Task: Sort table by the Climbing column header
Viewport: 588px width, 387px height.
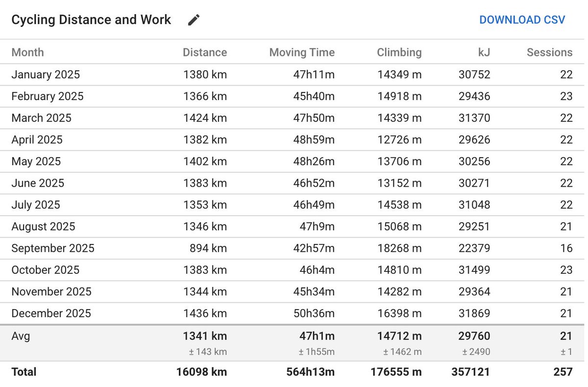Action: point(399,52)
